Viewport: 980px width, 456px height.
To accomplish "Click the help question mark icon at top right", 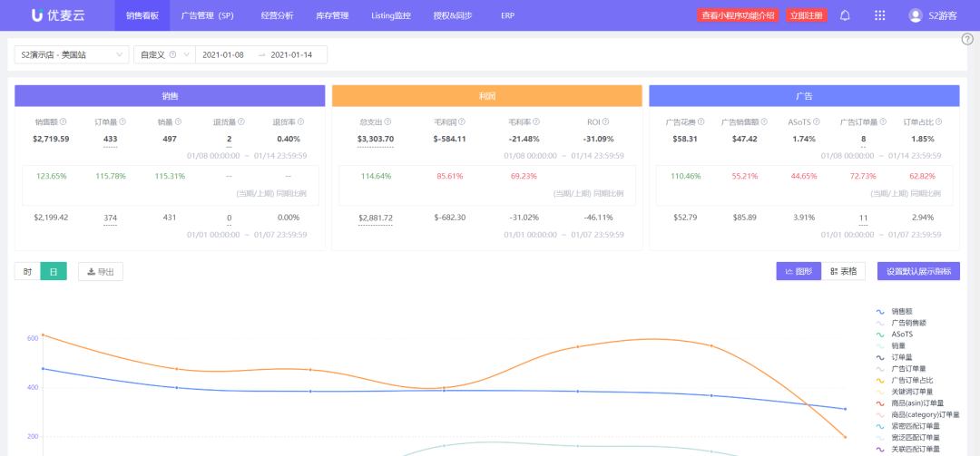I will (967, 39).
